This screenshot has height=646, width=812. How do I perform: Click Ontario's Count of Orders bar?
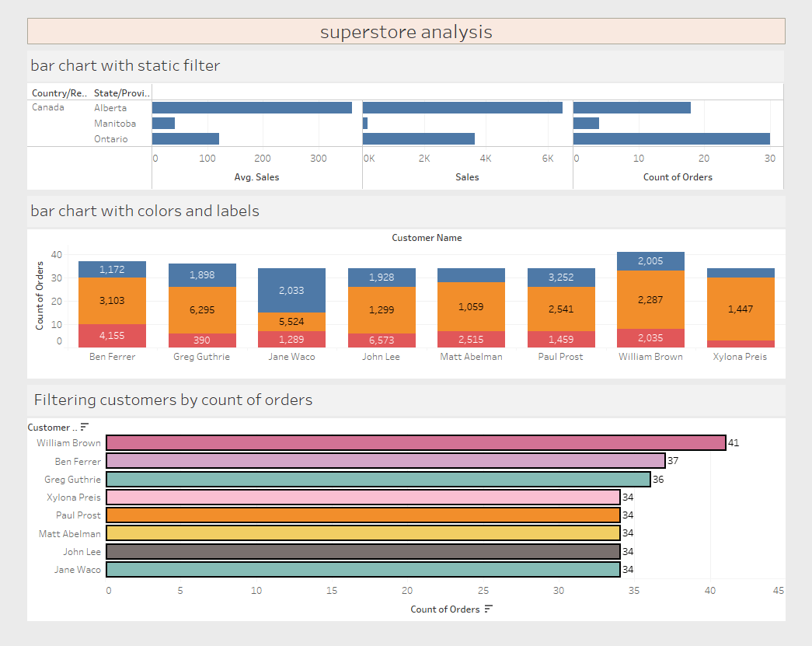pos(671,138)
